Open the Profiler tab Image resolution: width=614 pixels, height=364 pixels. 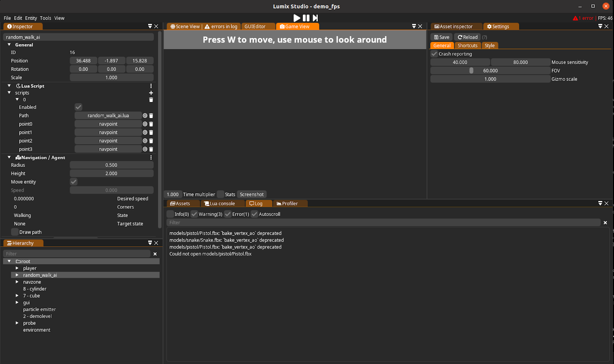coord(290,204)
